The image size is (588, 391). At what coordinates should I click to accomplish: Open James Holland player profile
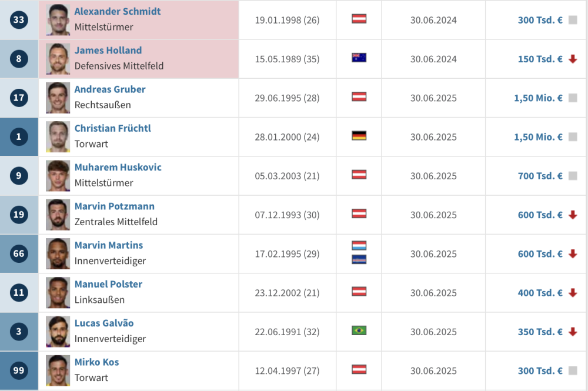108,51
